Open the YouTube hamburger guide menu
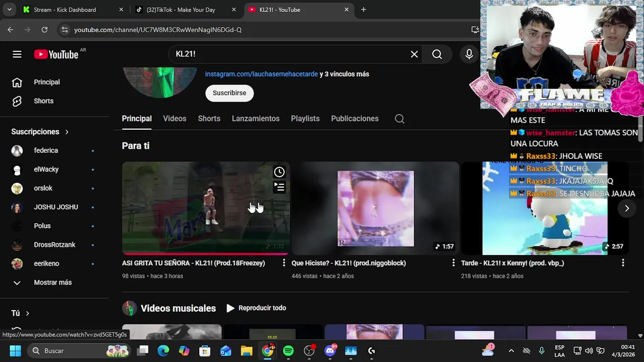The width and height of the screenshot is (644, 362). click(17, 54)
